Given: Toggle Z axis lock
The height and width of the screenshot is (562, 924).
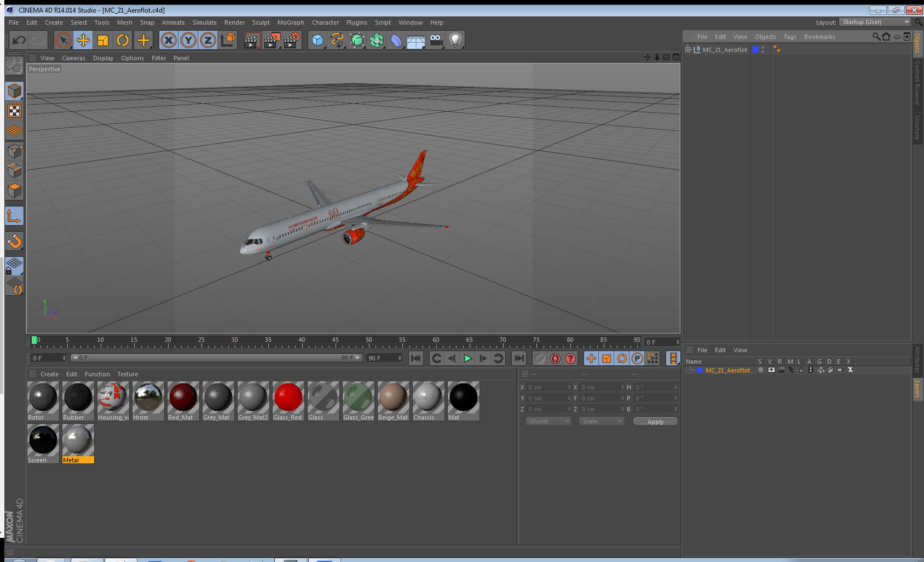Looking at the screenshot, I should tap(208, 40).
